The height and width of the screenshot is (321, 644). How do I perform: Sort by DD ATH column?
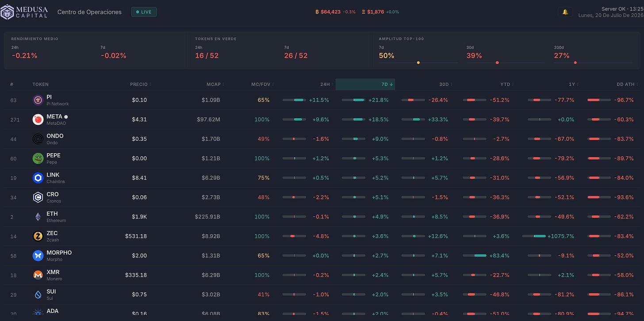627,84
